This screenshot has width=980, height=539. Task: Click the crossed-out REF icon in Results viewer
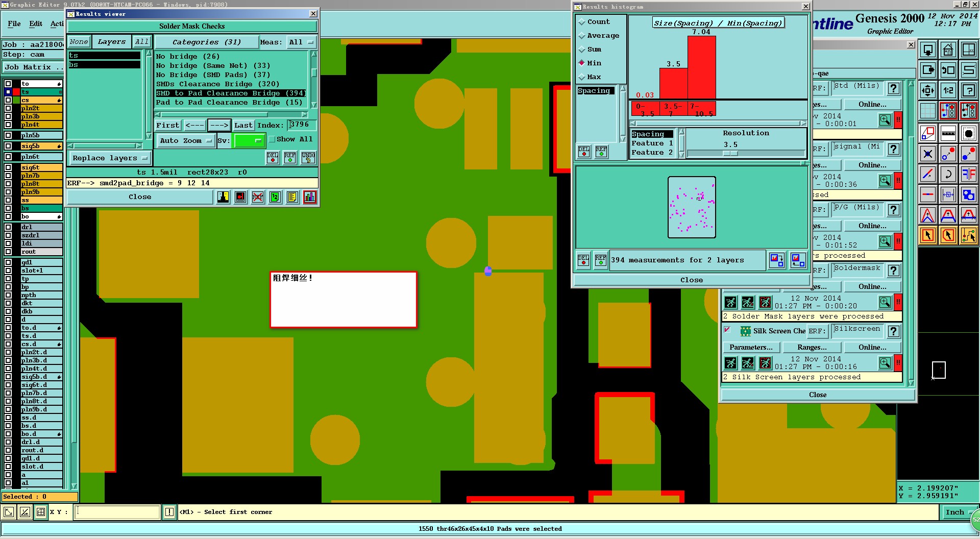pyautogui.click(x=258, y=197)
